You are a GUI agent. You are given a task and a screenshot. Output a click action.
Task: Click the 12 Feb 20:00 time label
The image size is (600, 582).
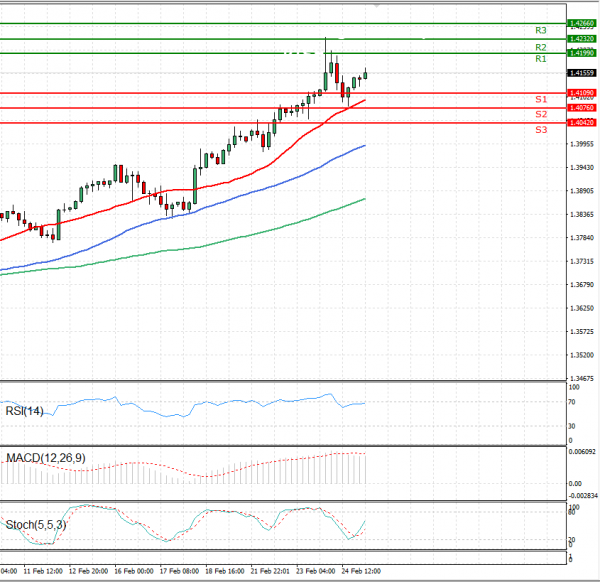coord(88,571)
